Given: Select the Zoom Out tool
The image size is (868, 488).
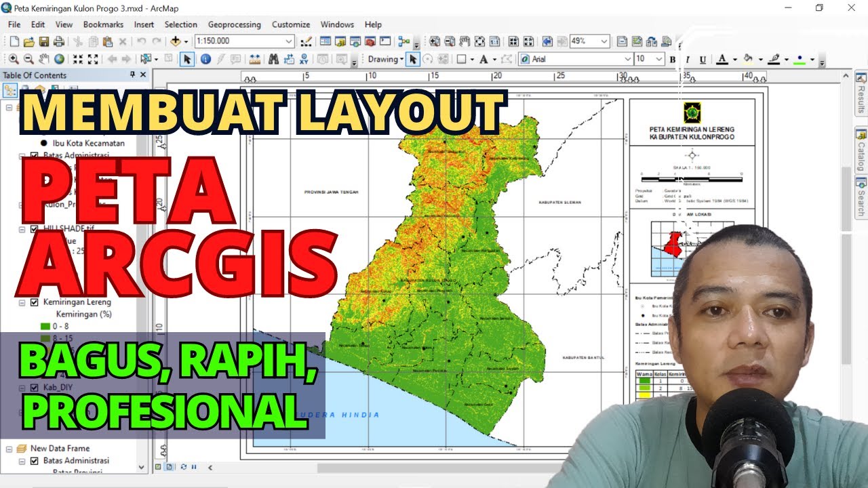Looking at the screenshot, I should click(x=28, y=59).
